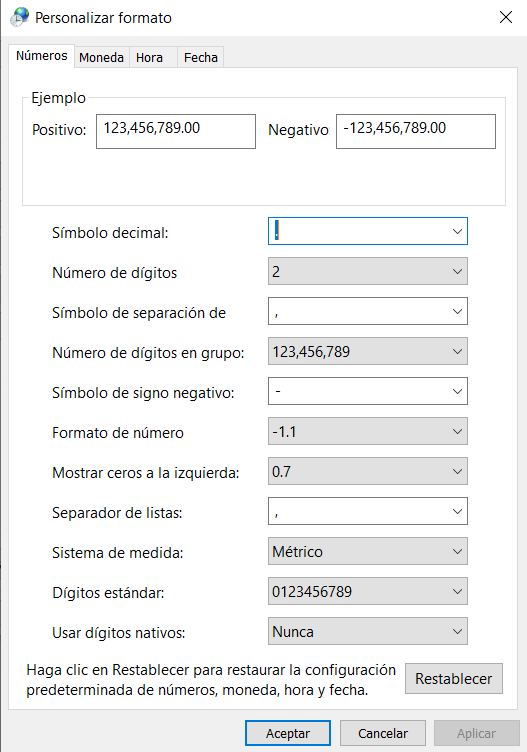Click the 'Usar dígitos nativos:' label
Screen dimensions: 527x752
tap(118, 633)
